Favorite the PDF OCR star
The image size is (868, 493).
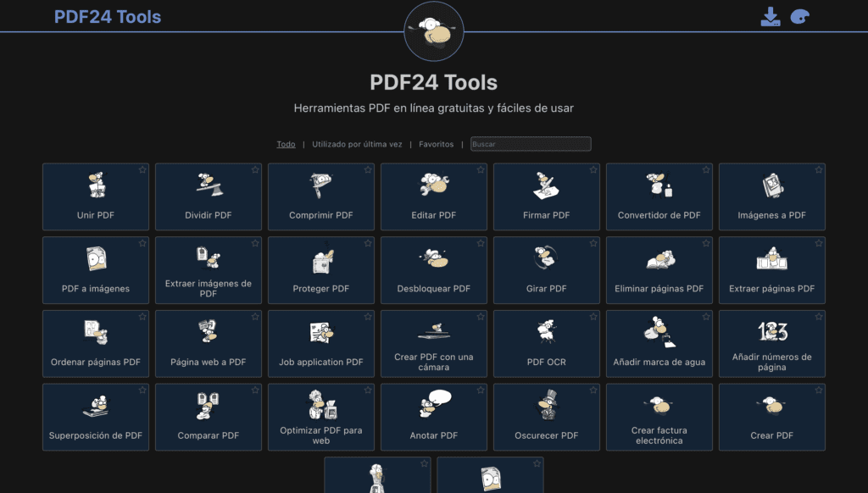coord(593,317)
